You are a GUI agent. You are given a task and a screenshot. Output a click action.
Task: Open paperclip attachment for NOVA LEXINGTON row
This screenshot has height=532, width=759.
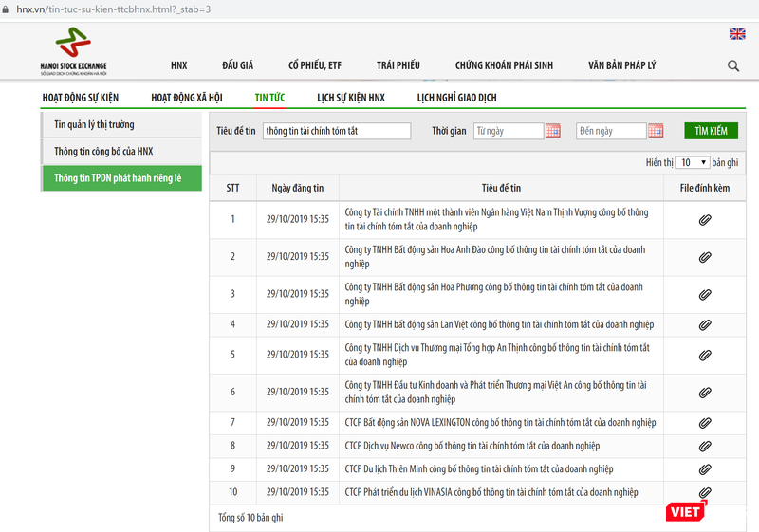tap(705, 423)
